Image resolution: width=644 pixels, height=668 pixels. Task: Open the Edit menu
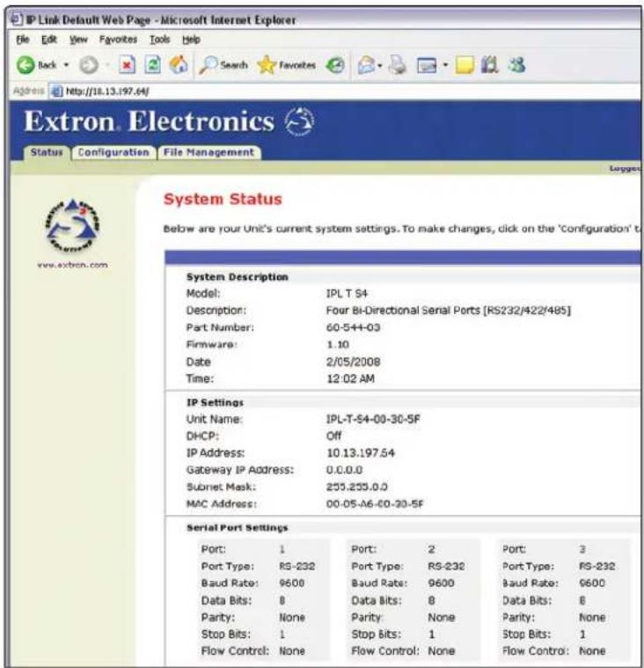[x=49, y=40]
